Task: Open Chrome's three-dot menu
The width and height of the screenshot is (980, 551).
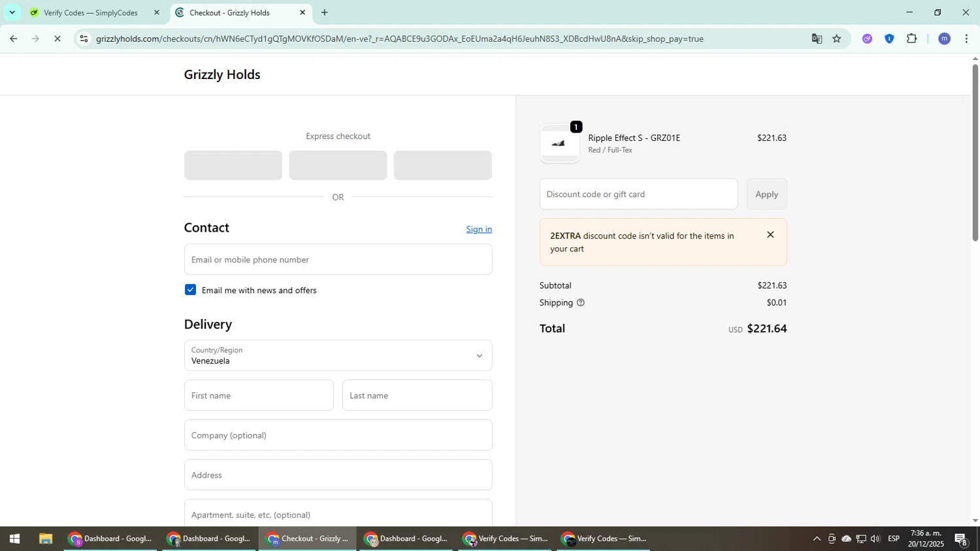Action: [x=966, y=39]
